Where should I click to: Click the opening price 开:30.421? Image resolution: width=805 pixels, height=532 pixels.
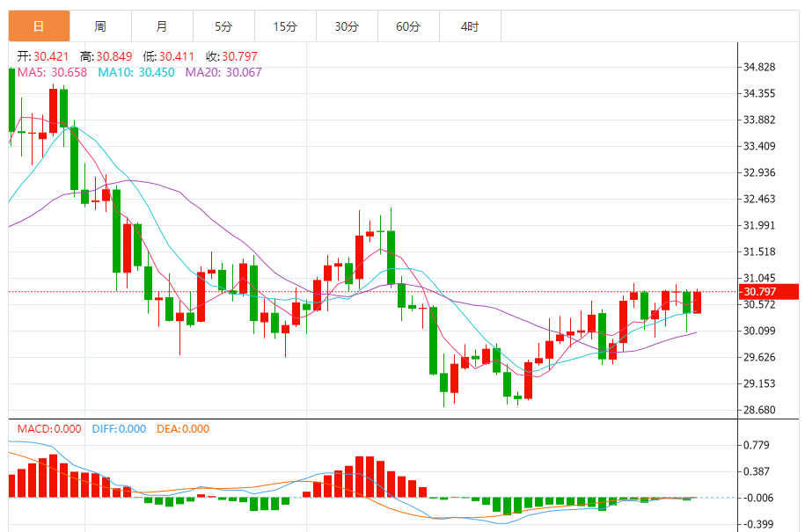pyautogui.click(x=43, y=56)
